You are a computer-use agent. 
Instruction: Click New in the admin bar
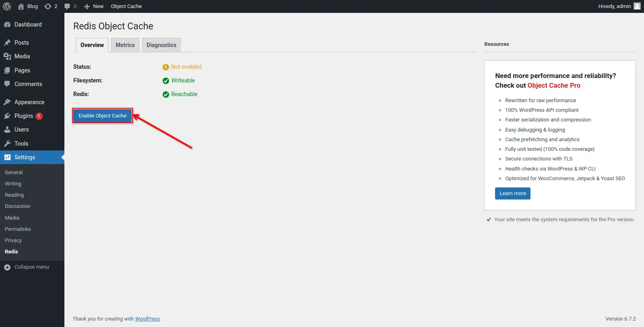[x=98, y=6]
